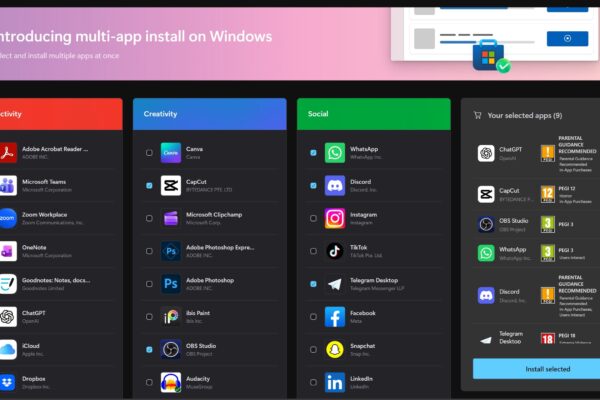Viewport: 600px width, 400px height.
Task: Click the Discord icon in Social list
Action: (x=335, y=186)
